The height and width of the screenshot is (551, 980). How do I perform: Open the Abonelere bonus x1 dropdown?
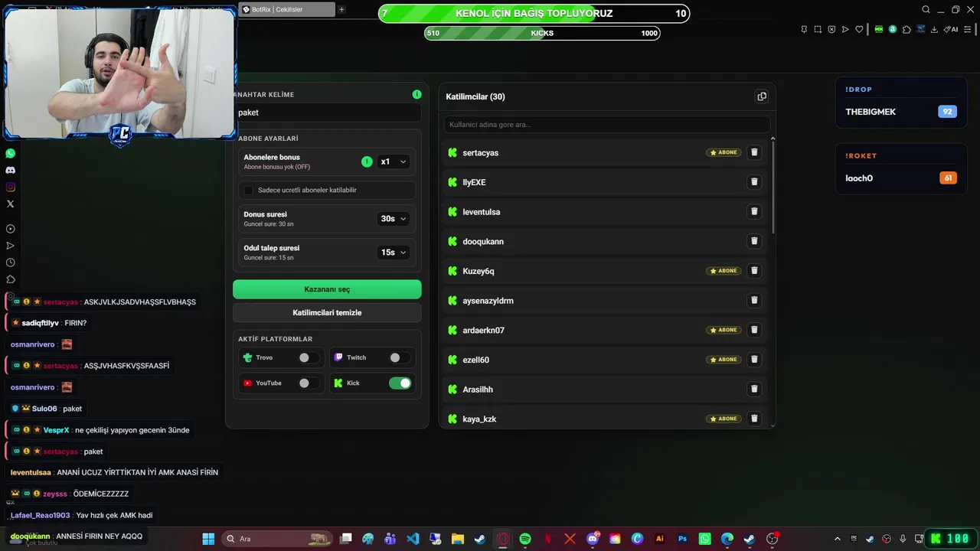pos(394,161)
